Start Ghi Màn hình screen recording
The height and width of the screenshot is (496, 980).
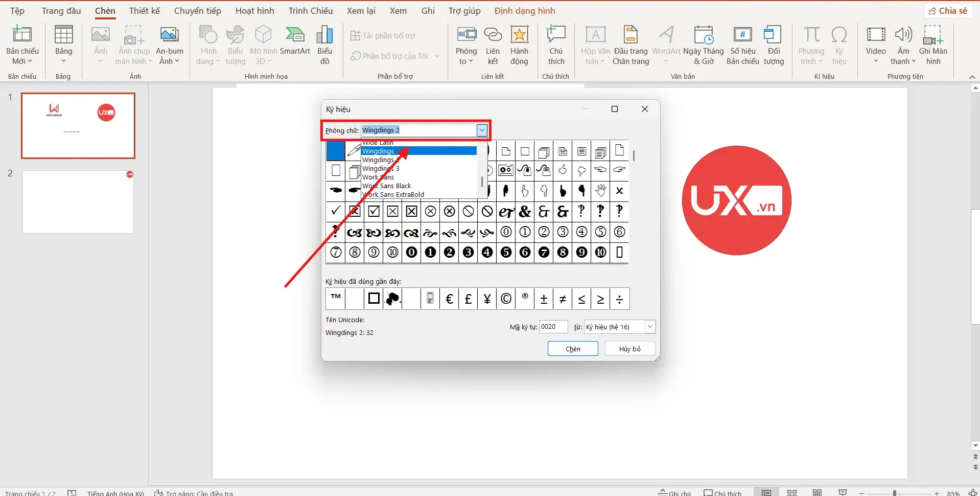(x=933, y=46)
